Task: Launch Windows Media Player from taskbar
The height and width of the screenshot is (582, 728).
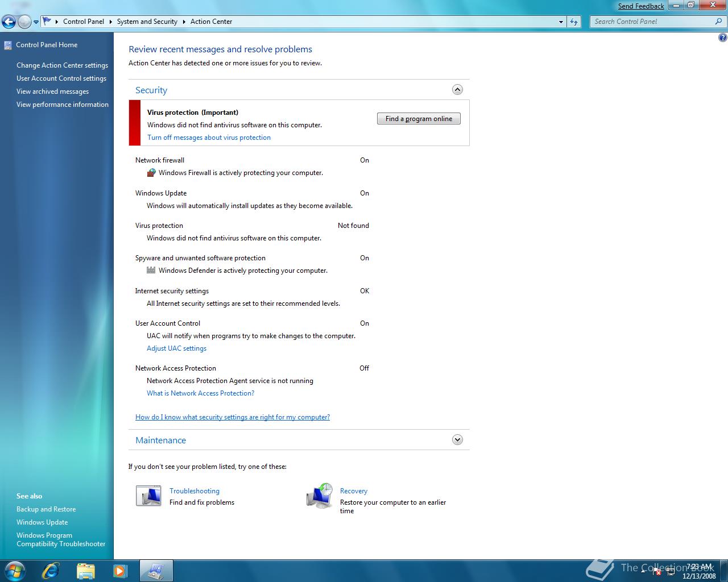Action: [120, 571]
